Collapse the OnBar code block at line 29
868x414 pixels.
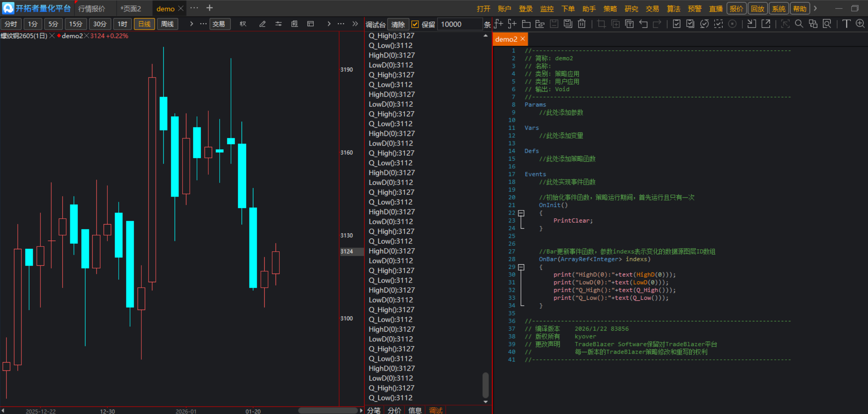521,267
